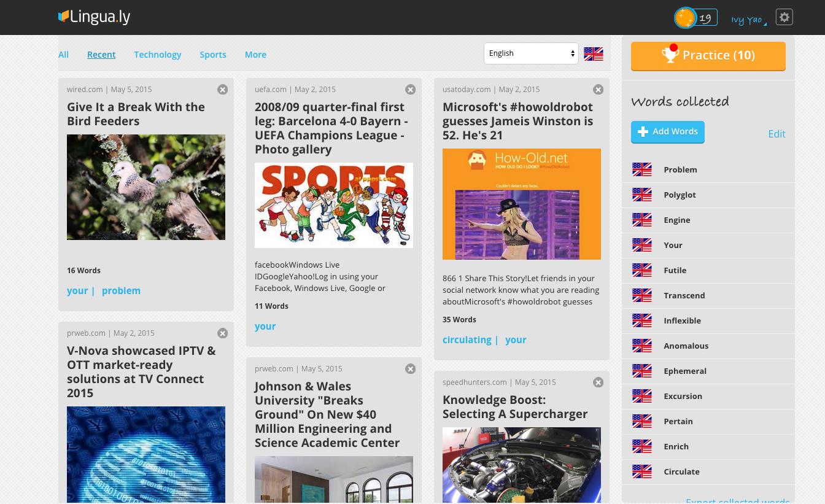The height and width of the screenshot is (504, 825).
Task: Click the 'circulating' word link in usatoday card
Action: coord(467,339)
